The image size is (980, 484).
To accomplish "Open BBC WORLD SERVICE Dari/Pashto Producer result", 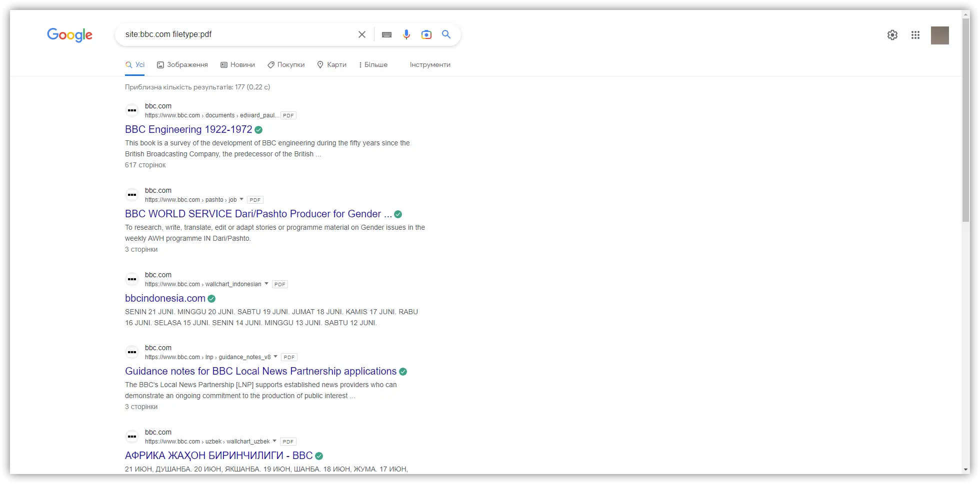I will (x=258, y=214).
